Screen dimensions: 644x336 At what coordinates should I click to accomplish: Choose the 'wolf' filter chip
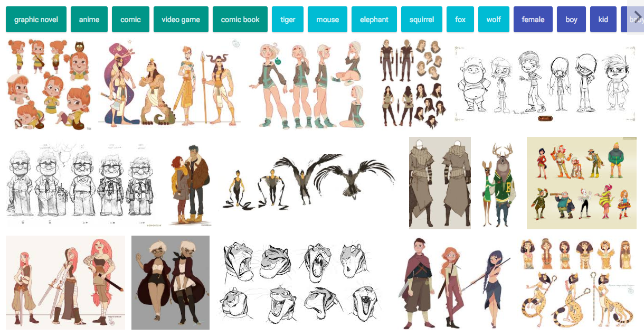494,20
